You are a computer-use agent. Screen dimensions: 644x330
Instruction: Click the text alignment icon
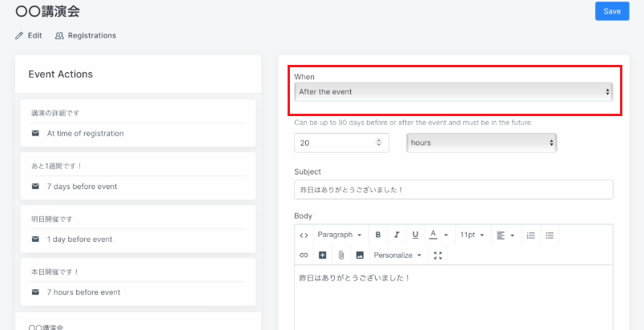[x=501, y=235]
